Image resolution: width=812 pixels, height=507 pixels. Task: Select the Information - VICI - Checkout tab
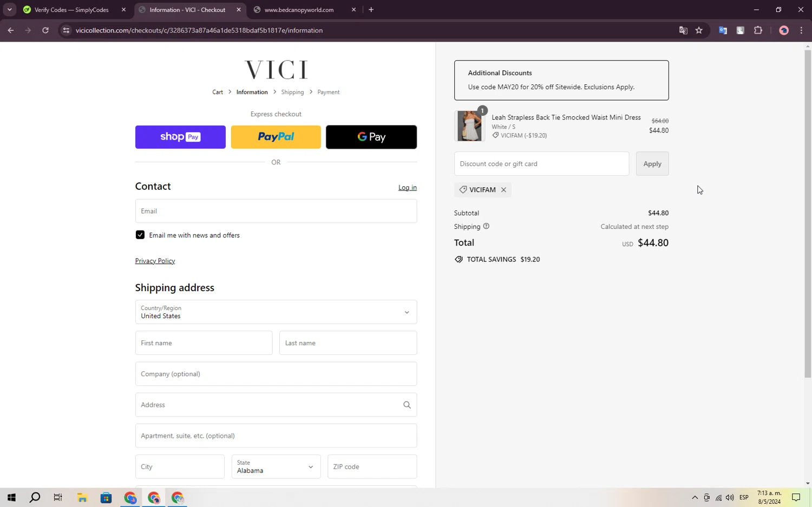(187, 10)
